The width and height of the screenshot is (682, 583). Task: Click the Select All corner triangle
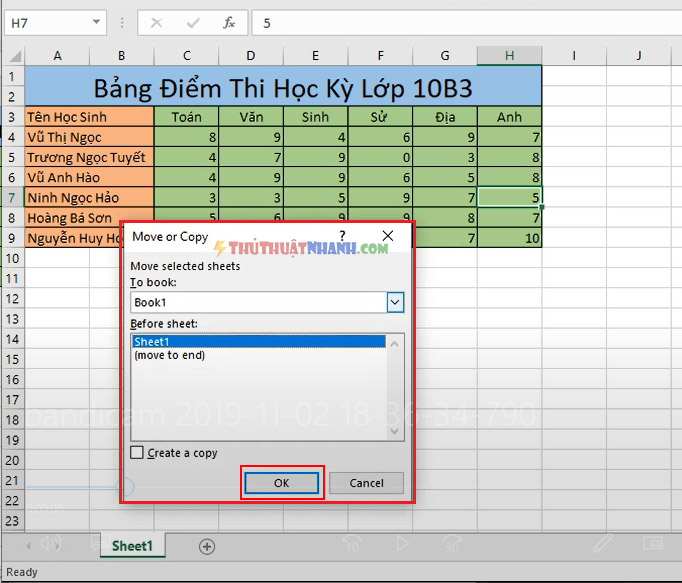[15, 56]
